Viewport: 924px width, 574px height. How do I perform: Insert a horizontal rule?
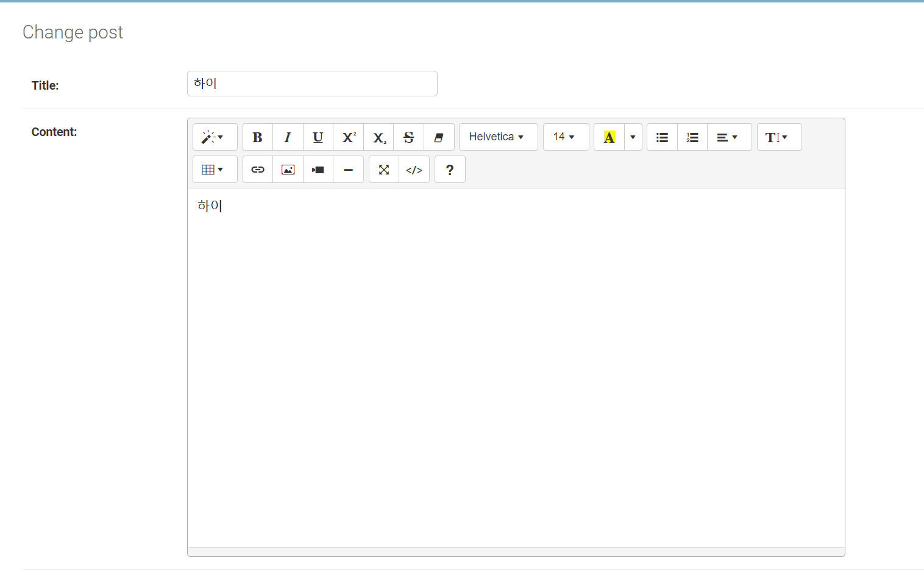pos(349,170)
